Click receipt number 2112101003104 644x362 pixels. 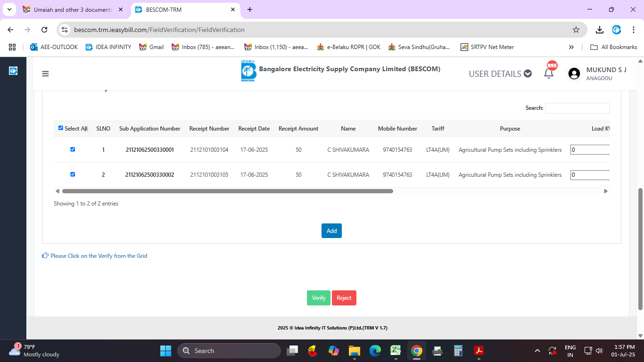click(209, 150)
